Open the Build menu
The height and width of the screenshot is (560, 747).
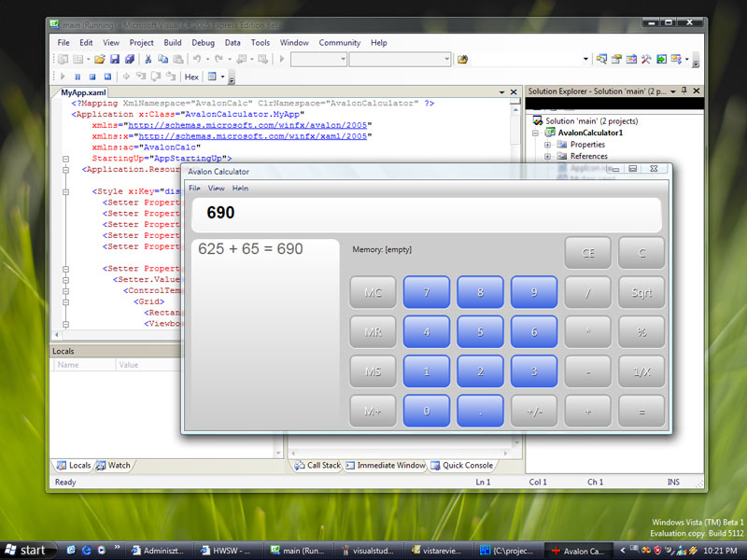pos(173,43)
